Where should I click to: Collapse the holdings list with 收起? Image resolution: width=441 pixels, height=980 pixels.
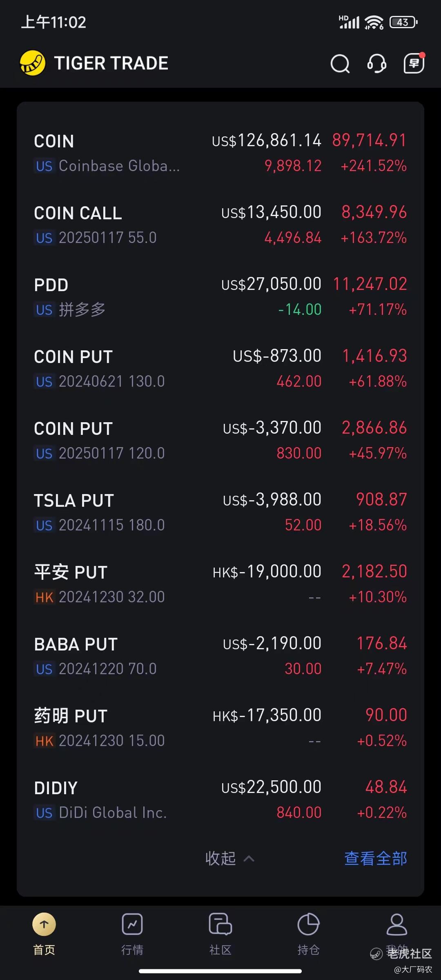(x=229, y=858)
